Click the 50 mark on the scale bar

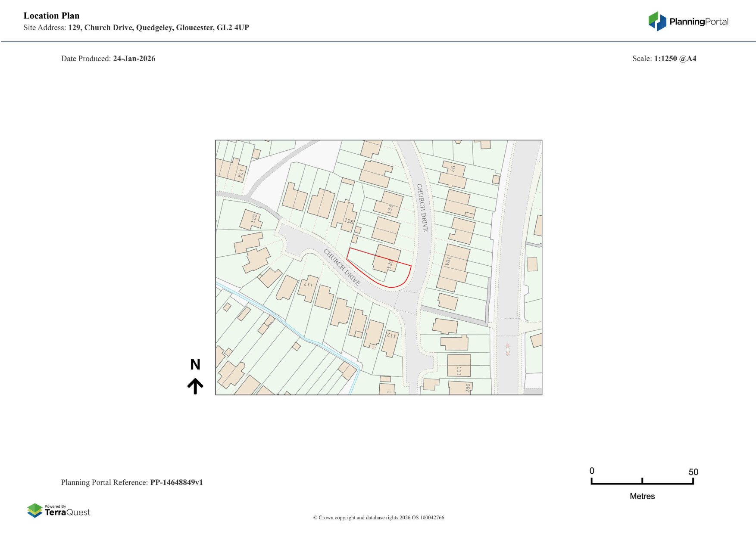(x=693, y=472)
